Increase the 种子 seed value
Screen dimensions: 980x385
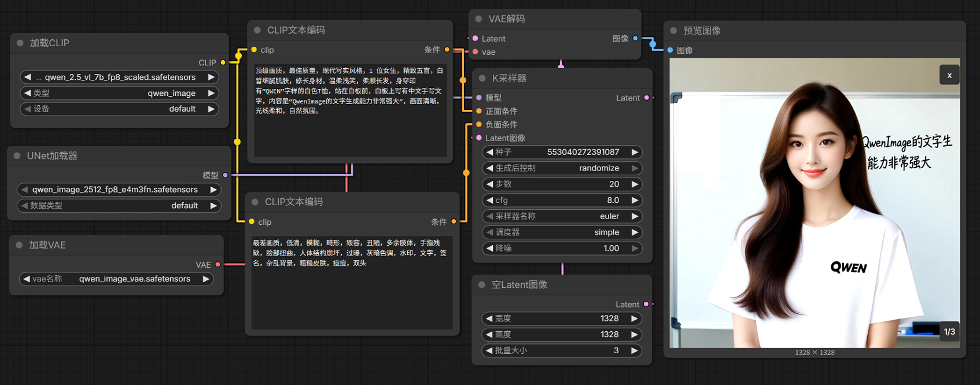pyautogui.click(x=635, y=152)
